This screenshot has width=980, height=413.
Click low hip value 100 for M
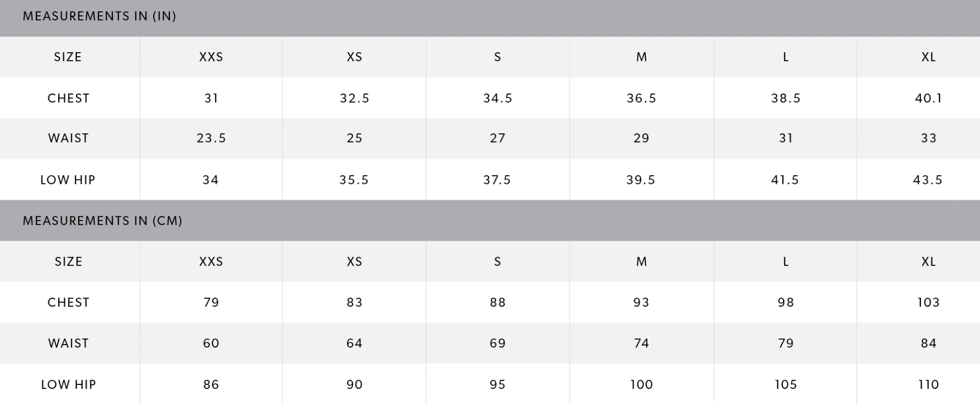click(x=641, y=384)
